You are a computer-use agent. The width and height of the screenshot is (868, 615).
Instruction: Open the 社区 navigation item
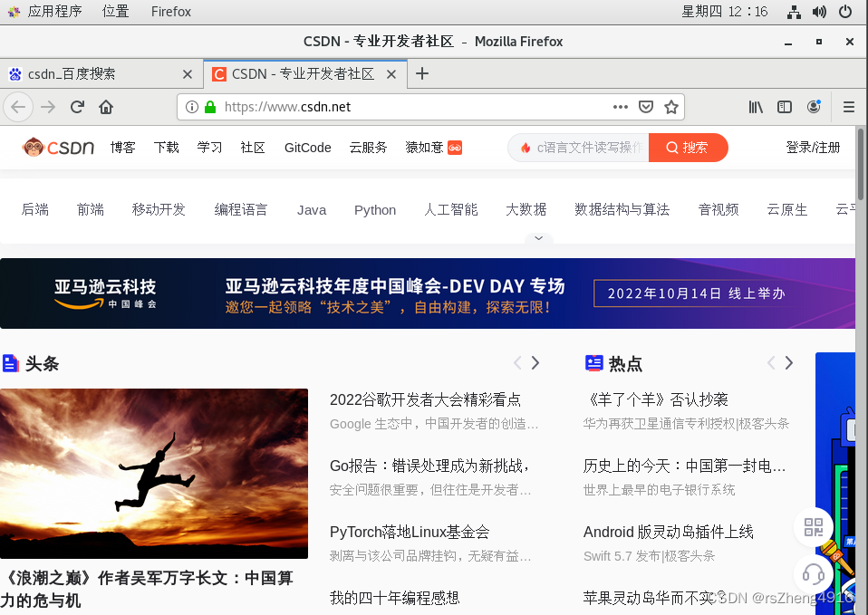pyautogui.click(x=253, y=148)
